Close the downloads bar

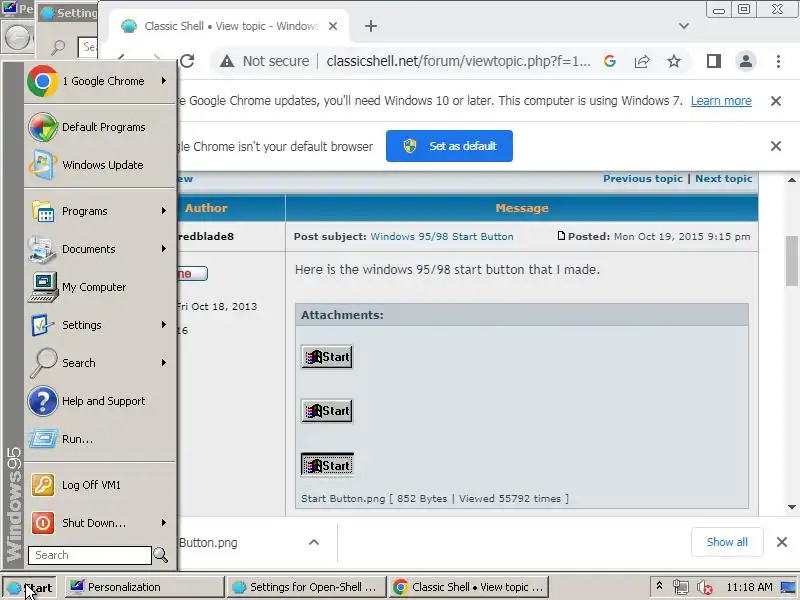782,542
